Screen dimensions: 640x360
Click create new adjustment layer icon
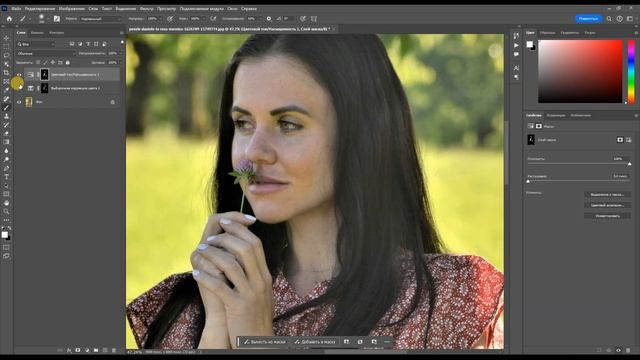coord(87,350)
